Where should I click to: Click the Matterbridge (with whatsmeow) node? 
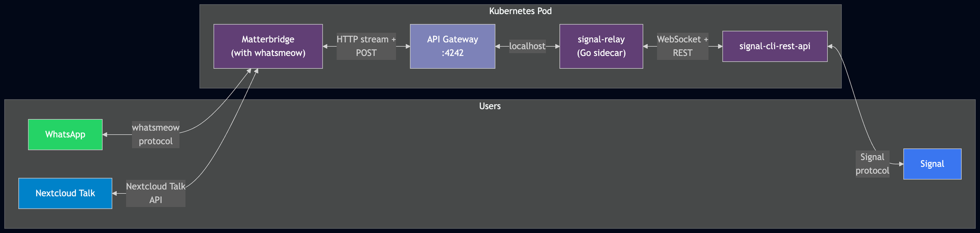268,46
